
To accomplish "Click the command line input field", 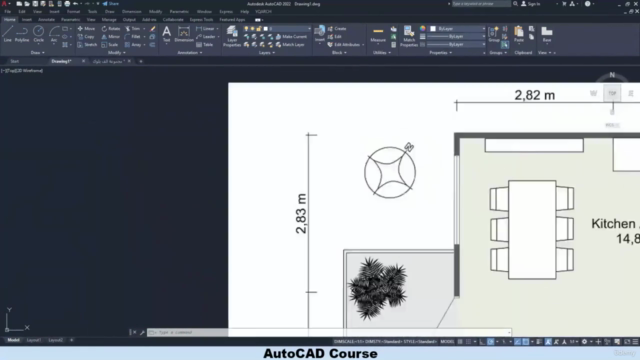I will point(329,332).
